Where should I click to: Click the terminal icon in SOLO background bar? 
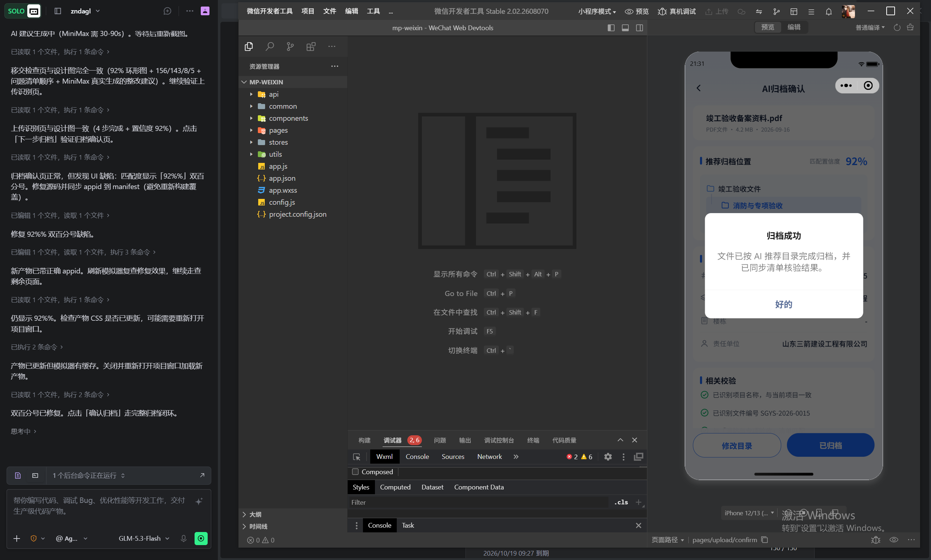[x=35, y=476]
